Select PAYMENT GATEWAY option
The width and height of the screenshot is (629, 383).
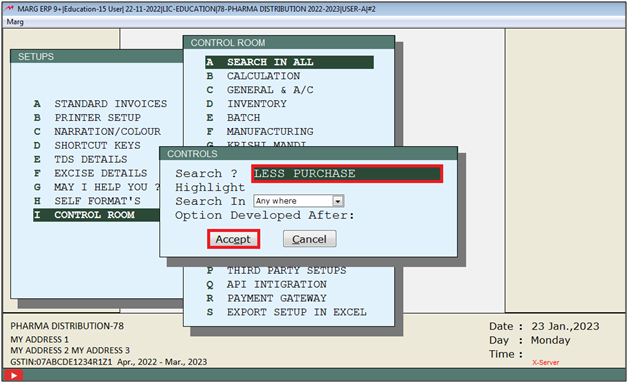point(266,298)
